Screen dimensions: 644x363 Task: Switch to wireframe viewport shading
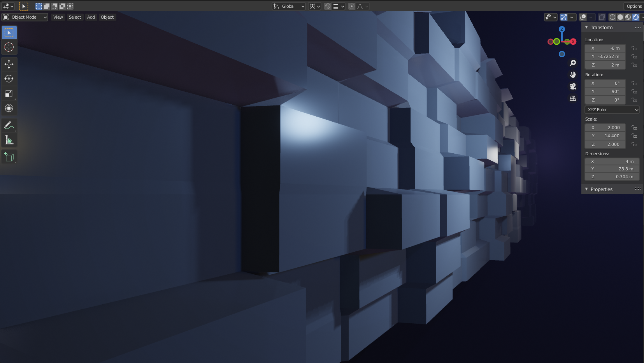[612, 17]
